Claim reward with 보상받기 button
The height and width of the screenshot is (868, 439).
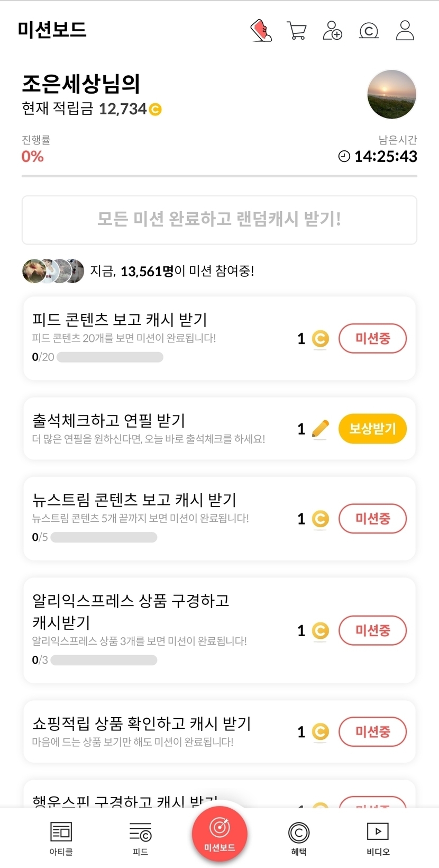pos(372,429)
